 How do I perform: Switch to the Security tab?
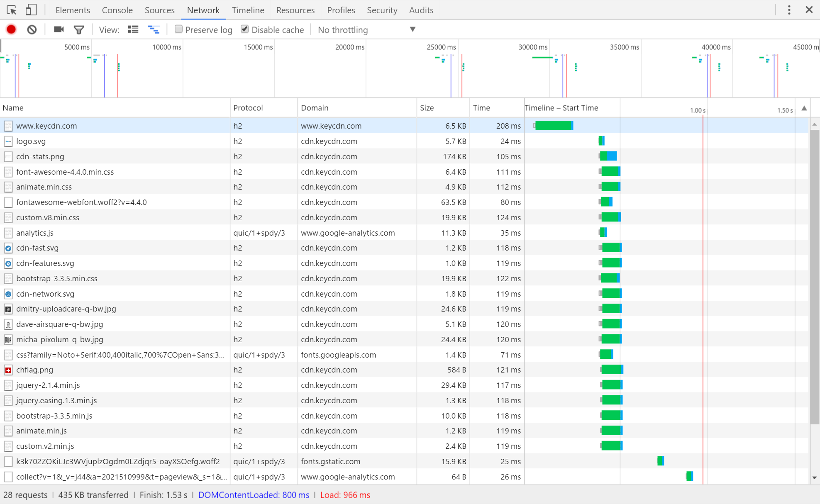point(382,10)
